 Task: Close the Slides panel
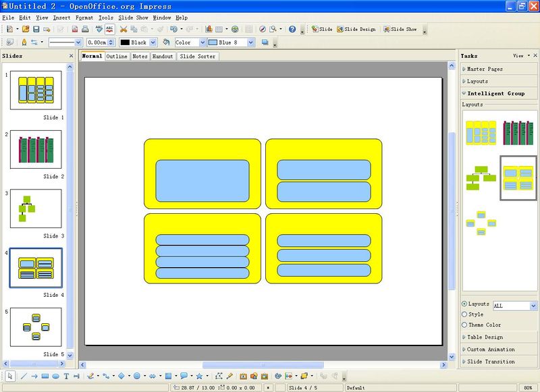tap(72, 56)
